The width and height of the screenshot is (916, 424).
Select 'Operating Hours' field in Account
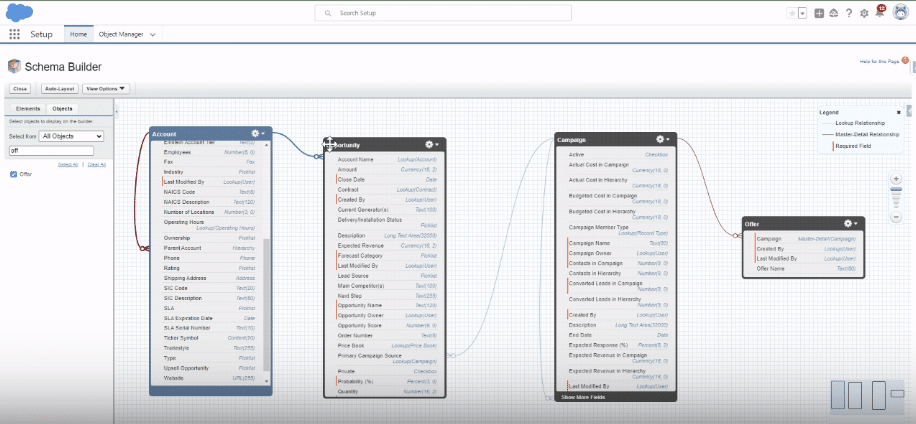[x=209, y=225]
